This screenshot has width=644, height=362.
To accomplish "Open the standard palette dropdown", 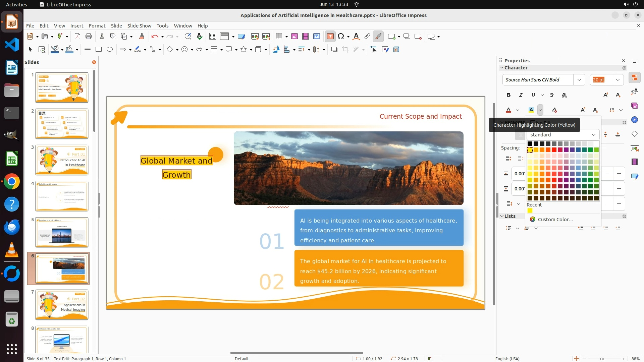I will tap(593, 135).
